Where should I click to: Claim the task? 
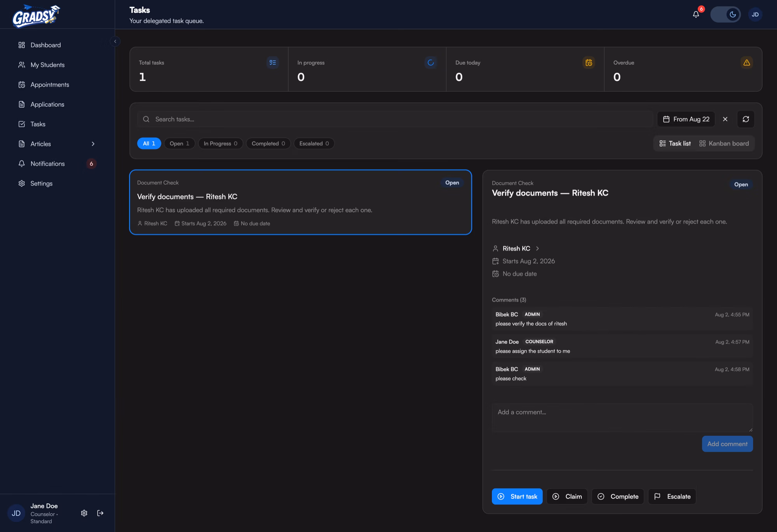click(x=567, y=497)
